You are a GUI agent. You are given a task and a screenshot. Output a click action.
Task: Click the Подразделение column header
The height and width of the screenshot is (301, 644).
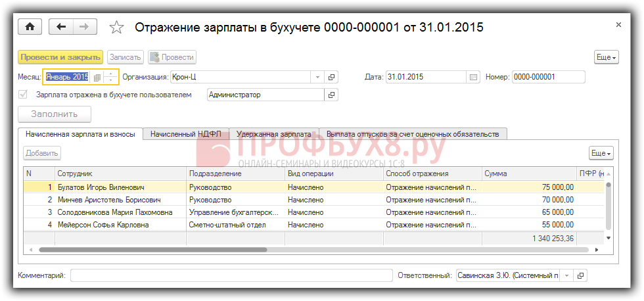tap(235, 174)
